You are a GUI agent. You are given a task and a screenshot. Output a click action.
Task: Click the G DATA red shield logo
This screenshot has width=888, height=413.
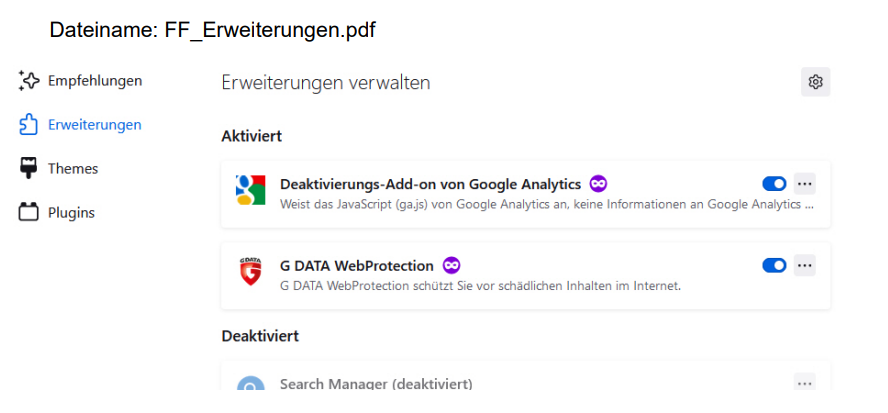tap(250, 272)
